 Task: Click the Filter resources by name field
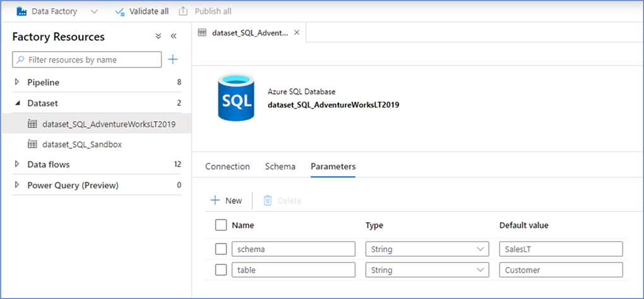tap(92, 60)
